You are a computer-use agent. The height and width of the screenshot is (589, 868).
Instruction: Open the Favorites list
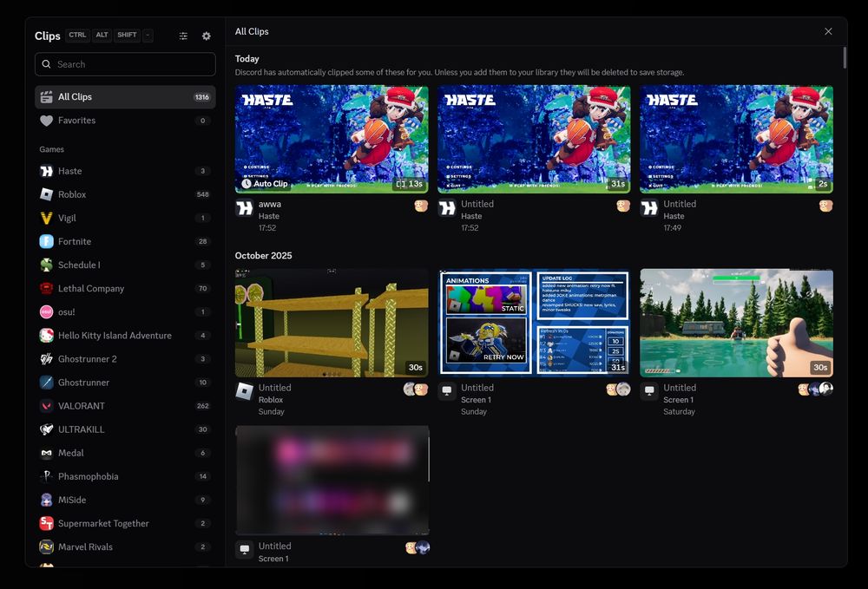pyautogui.click(x=125, y=121)
